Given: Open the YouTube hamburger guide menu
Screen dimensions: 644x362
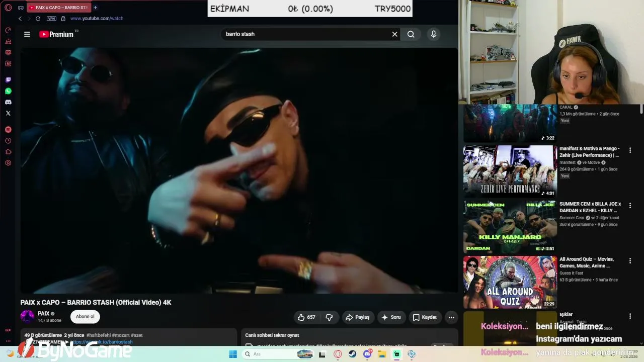Looking at the screenshot, I should click(x=27, y=34).
